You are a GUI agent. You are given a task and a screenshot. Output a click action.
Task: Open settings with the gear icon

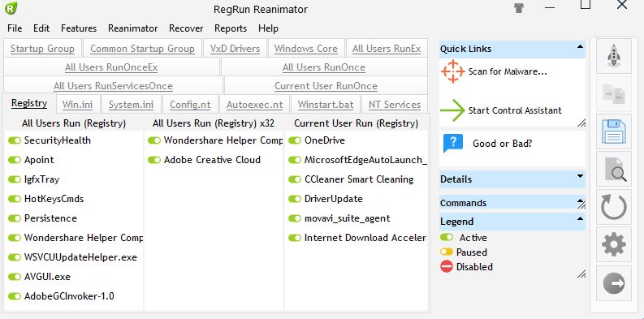pos(614,244)
